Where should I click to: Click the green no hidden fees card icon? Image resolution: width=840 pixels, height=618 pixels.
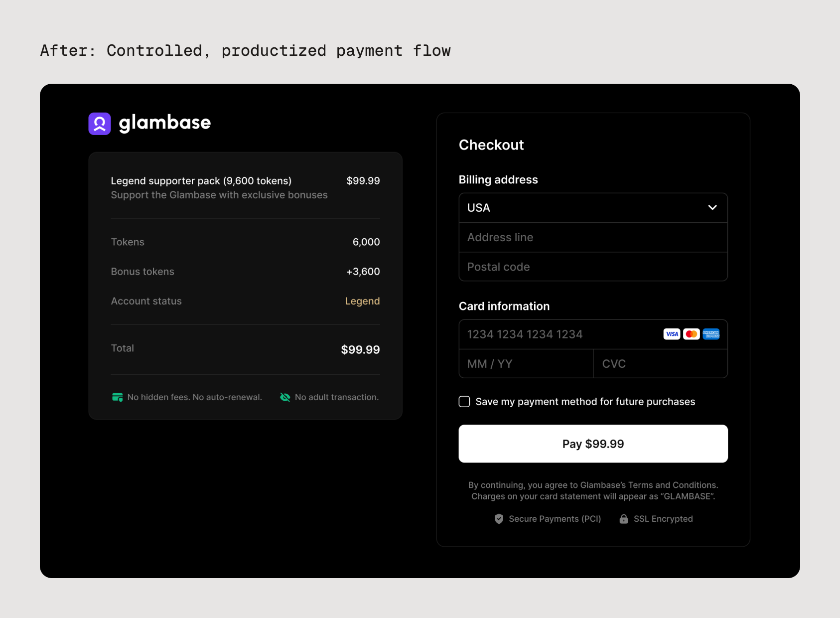117,397
